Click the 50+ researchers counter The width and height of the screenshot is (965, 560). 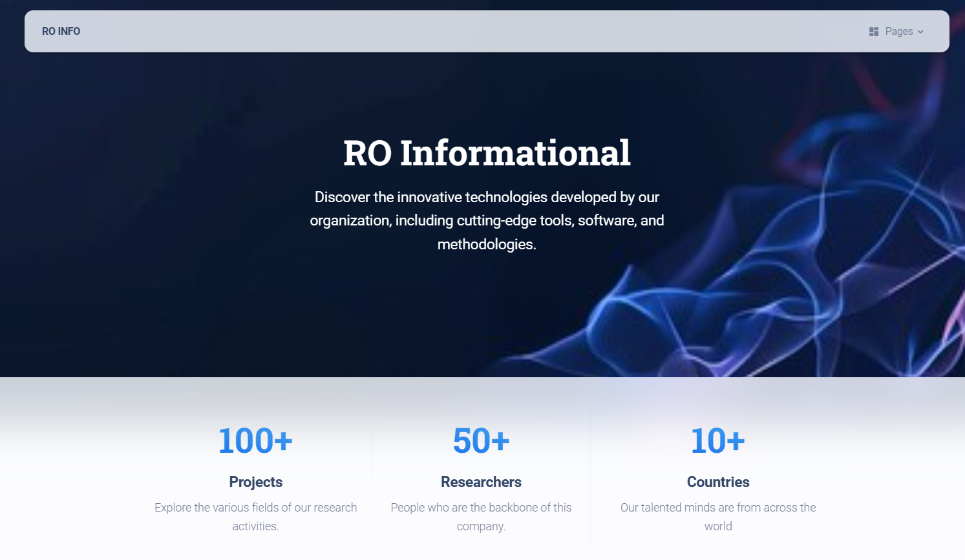[x=481, y=441]
